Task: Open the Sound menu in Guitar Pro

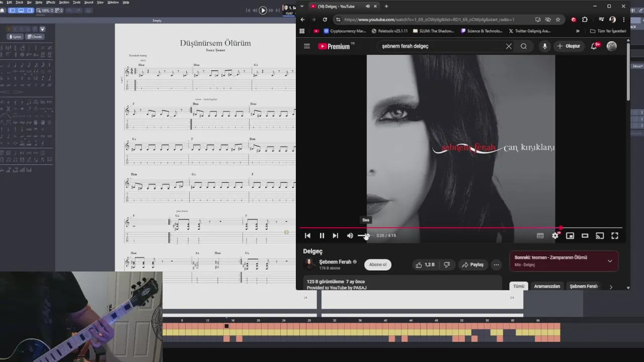Action: 89,3
